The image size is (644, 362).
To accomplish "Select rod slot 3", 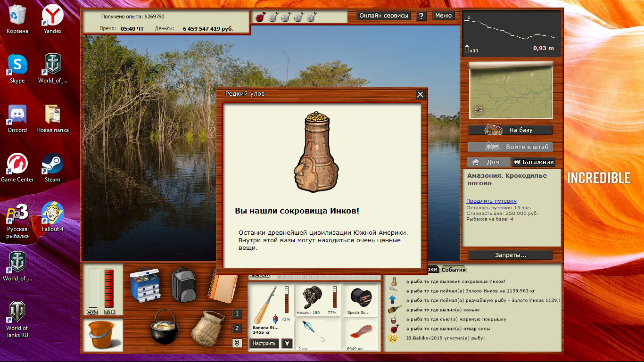I will pyautogui.click(x=237, y=343).
